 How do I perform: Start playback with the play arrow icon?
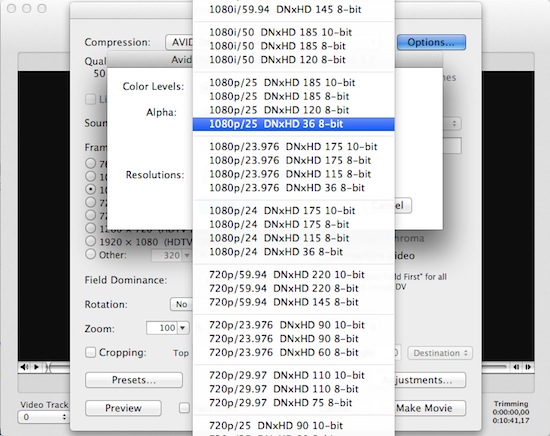pyautogui.click(x=36, y=367)
